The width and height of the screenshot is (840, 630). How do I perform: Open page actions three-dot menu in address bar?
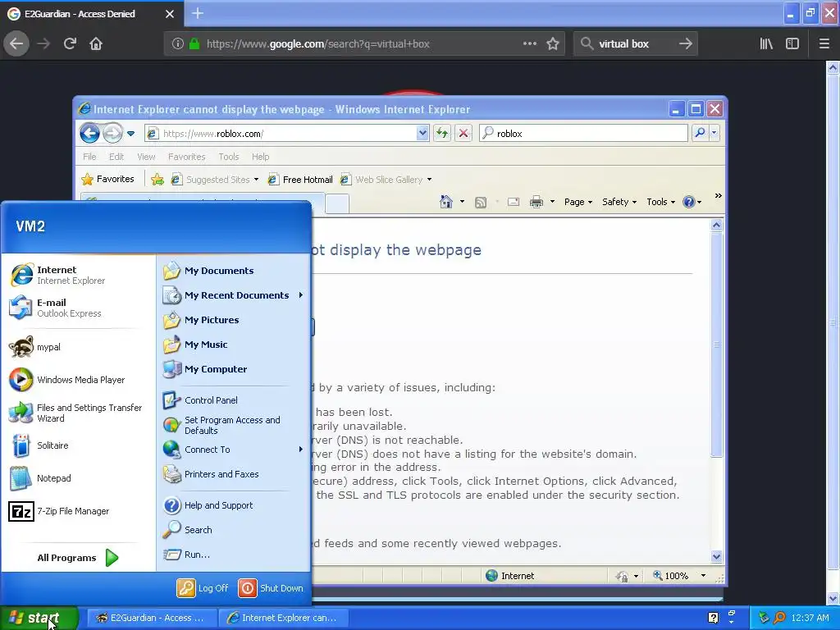click(x=529, y=44)
